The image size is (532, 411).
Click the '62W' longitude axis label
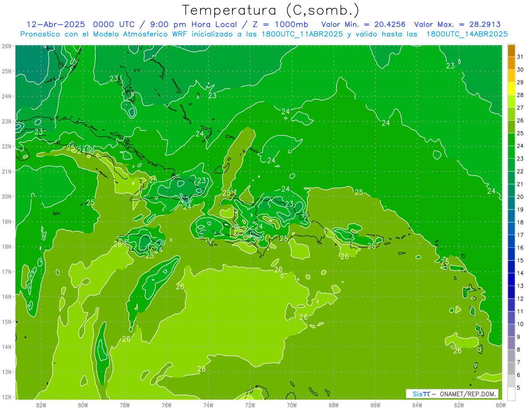pyautogui.click(x=459, y=405)
